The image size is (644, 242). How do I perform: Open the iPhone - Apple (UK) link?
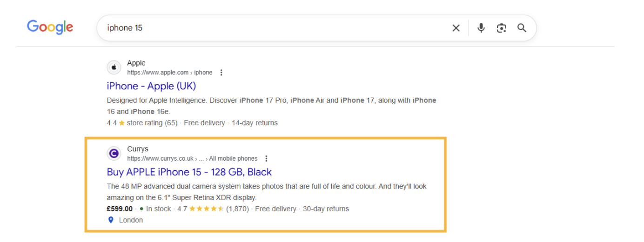pyautogui.click(x=151, y=86)
